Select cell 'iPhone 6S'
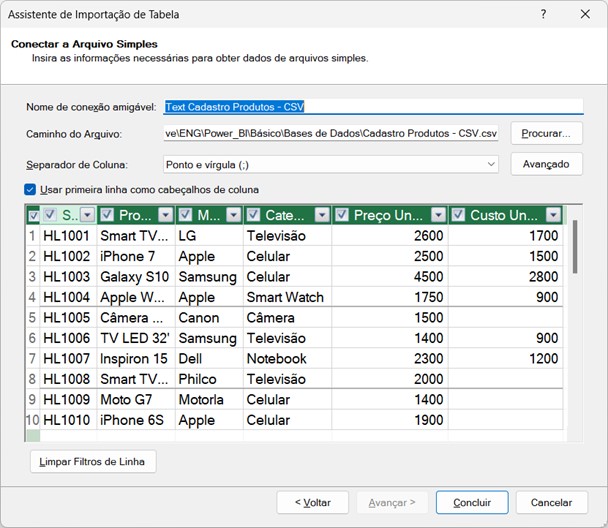Viewport: 608px width, 528px height. click(136, 420)
